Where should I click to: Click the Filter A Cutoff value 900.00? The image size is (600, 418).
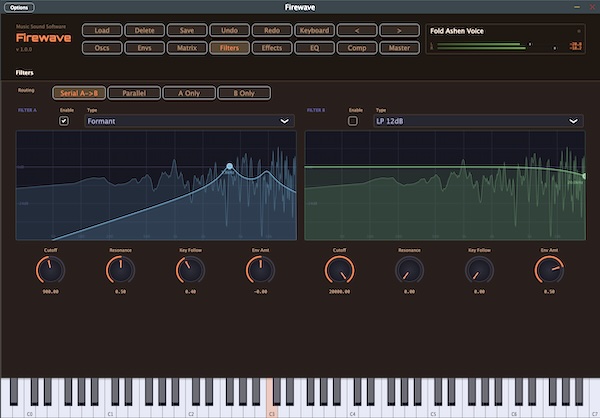tap(51, 292)
